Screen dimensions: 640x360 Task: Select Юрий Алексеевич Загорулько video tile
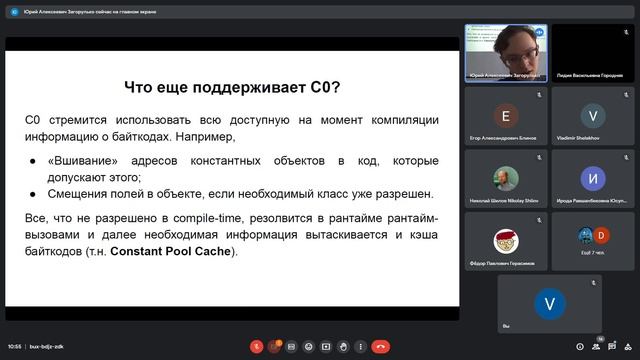(x=506, y=53)
